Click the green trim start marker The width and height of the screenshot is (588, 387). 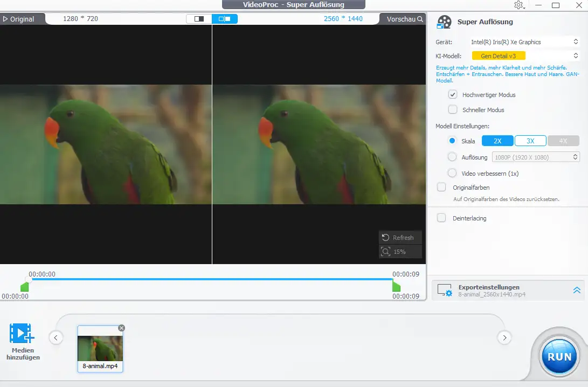click(x=24, y=287)
